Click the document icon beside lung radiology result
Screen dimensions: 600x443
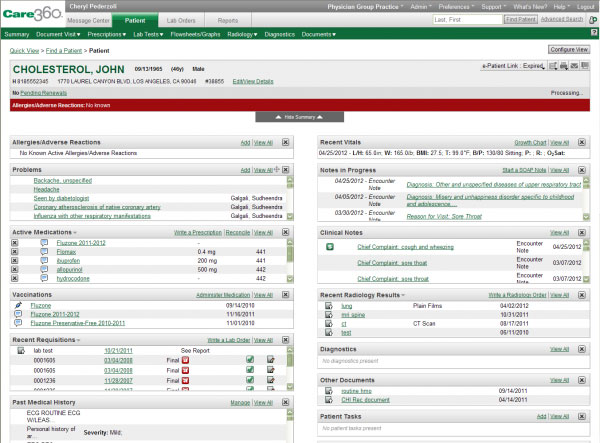click(x=329, y=306)
